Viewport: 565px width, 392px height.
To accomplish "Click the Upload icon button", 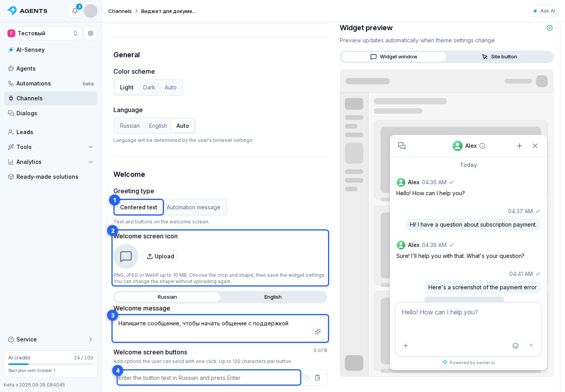I will click(x=160, y=256).
